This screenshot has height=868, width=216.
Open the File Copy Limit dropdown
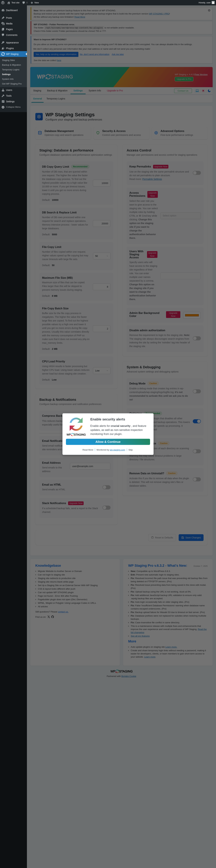[102, 256]
